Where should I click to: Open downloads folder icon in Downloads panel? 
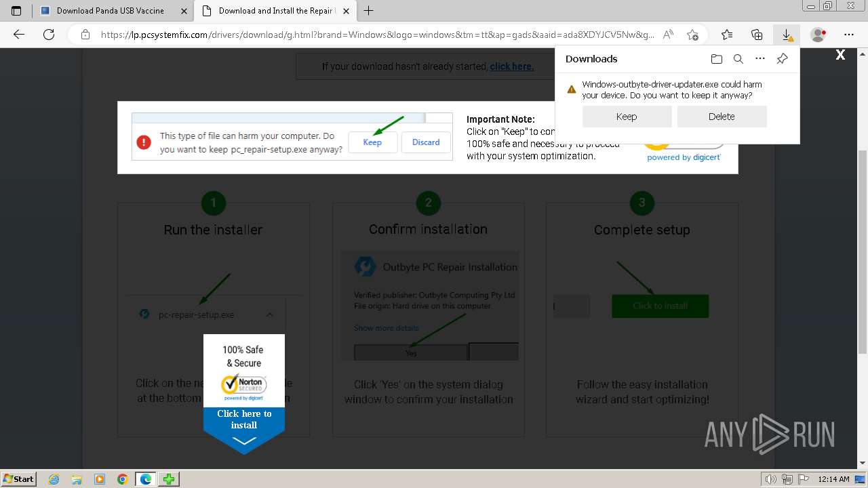pyautogui.click(x=717, y=59)
